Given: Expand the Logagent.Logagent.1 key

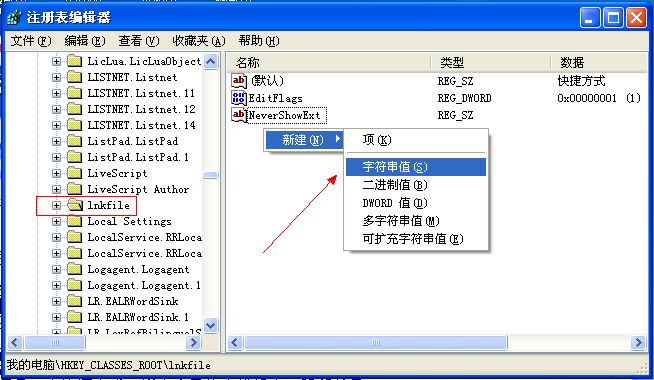Looking at the screenshot, I should tap(56, 286).
